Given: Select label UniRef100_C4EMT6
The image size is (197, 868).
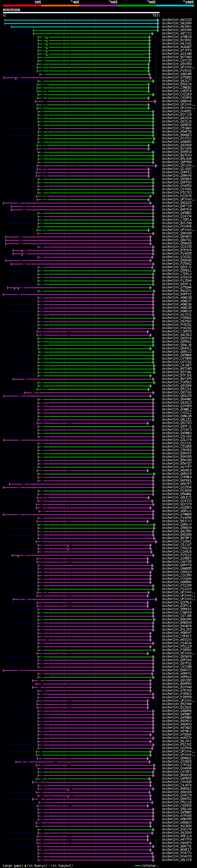Looking at the screenshot, I should coord(176,91).
